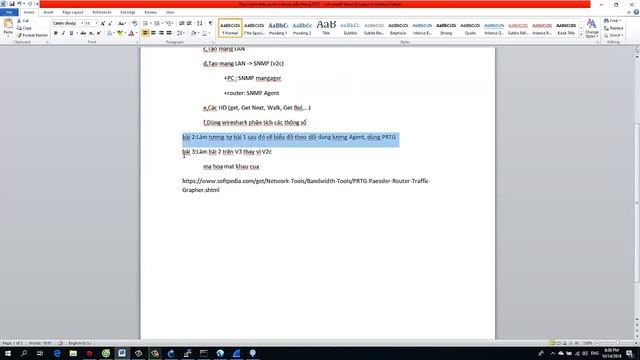Switch to the Page Layout tab
The height and width of the screenshot is (360, 640).
(x=73, y=12)
